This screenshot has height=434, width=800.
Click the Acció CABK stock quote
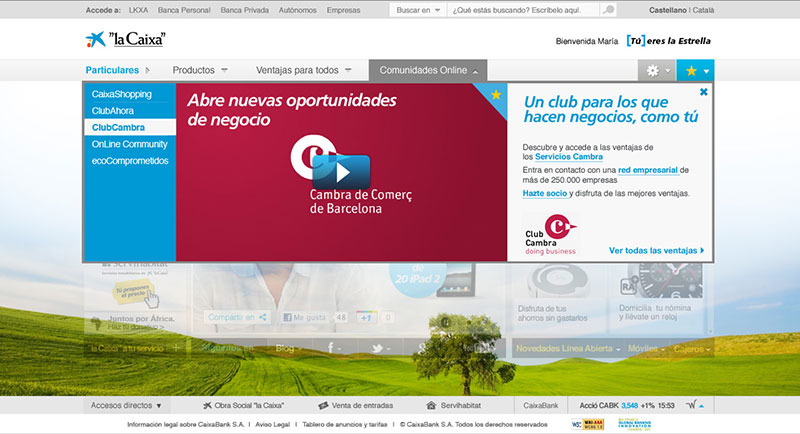[x=627, y=405]
